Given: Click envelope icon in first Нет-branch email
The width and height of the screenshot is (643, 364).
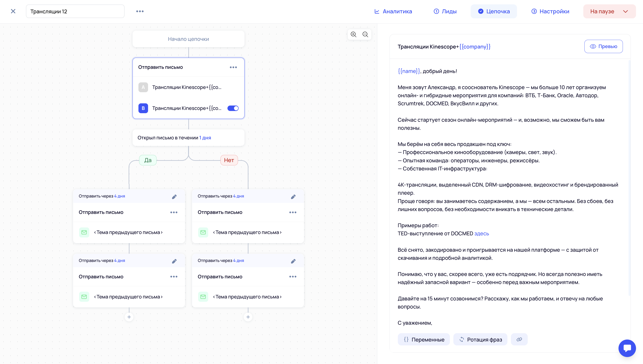Looking at the screenshot, I should point(203,232).
